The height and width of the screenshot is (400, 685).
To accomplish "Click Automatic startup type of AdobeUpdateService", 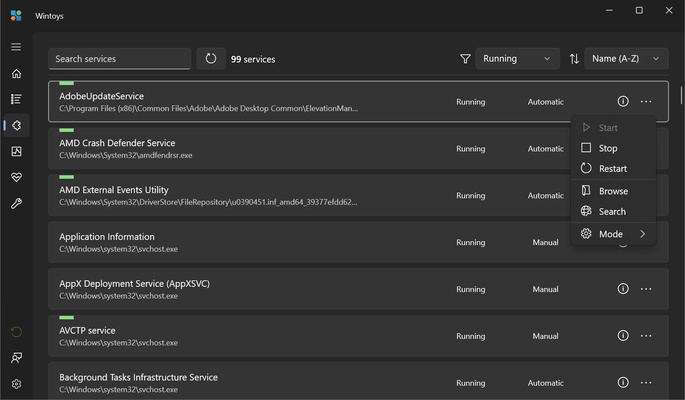I will click(545, 102).
